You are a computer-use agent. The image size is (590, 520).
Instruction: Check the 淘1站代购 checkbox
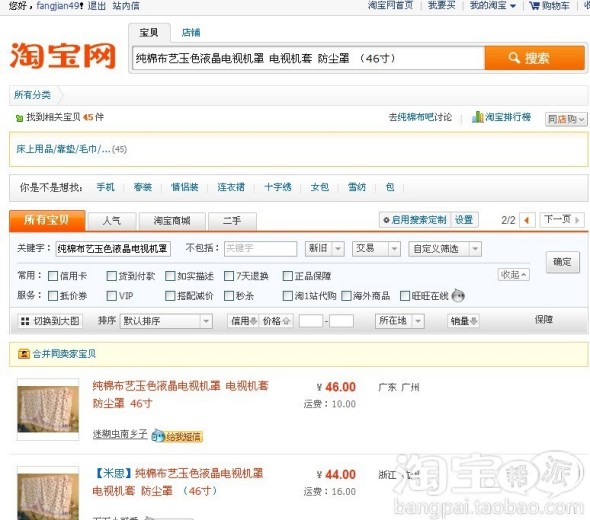click(287, 296)
